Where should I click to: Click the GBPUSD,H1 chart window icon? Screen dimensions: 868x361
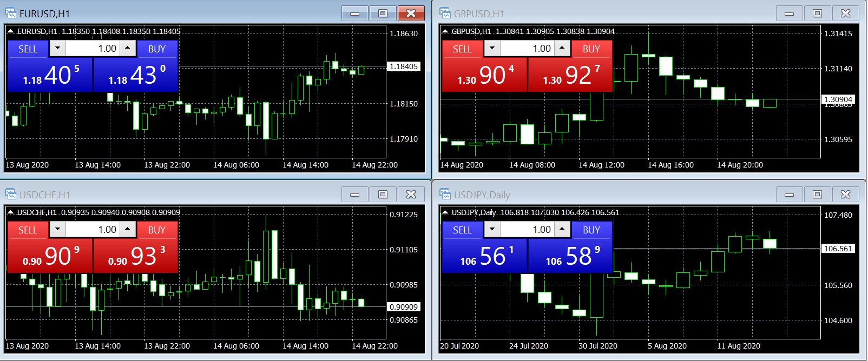pyautogui.click(x=445, y=13)
